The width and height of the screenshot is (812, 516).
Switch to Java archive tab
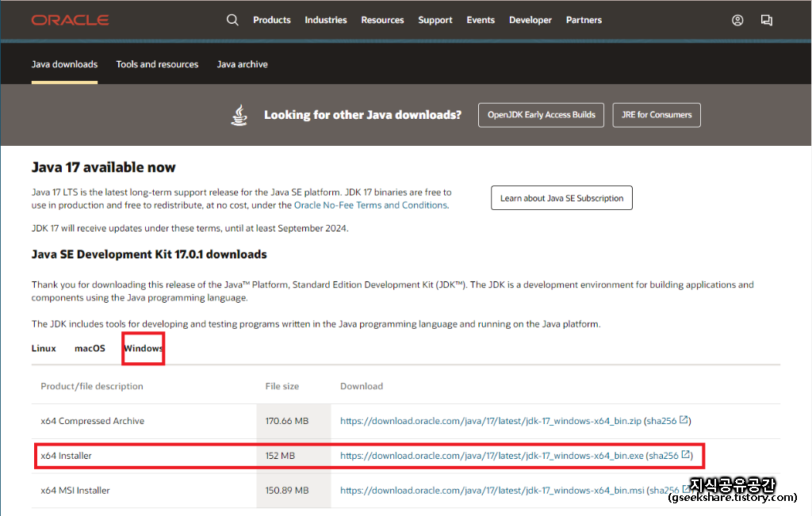tap(243, 64)
